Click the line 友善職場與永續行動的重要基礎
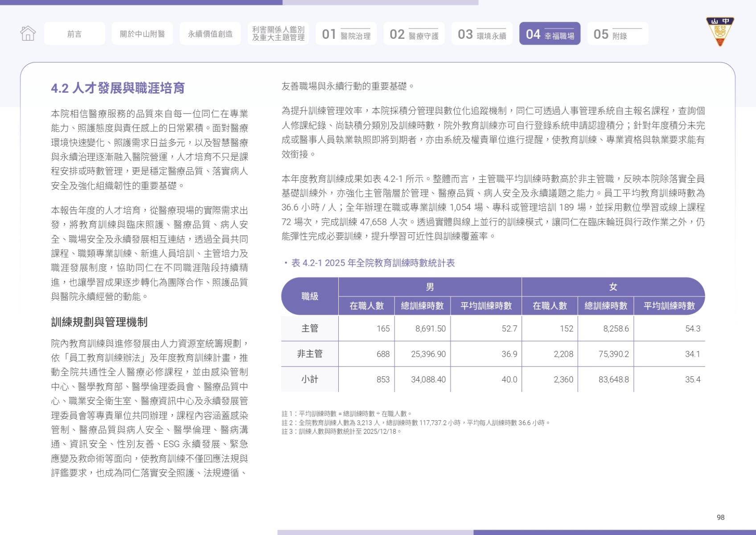This screenshot has height=535, width=756. (x=348, y=86)
